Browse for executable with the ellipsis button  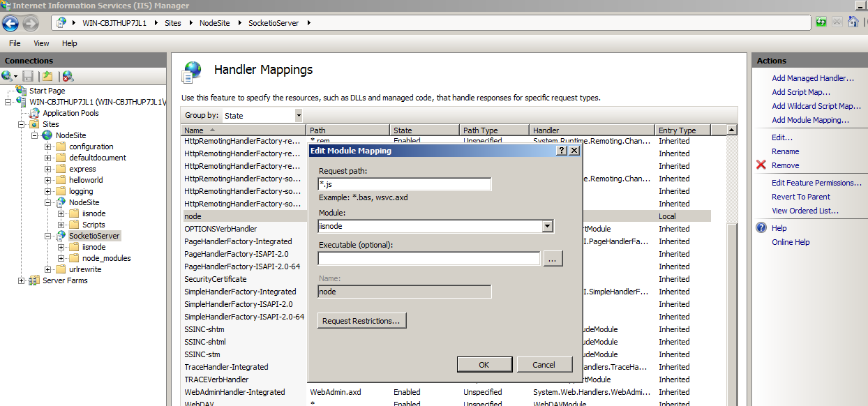553,259
